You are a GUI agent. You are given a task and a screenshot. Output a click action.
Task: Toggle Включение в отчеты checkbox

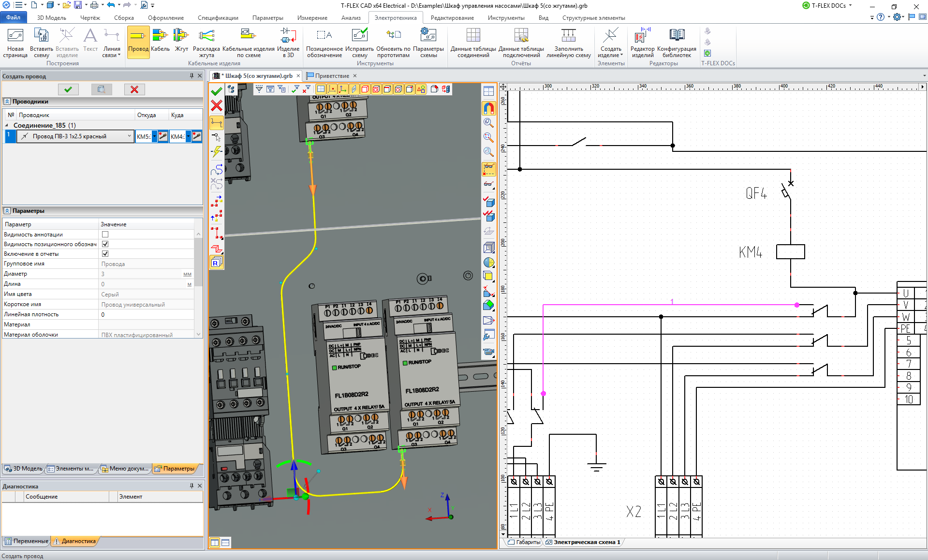(x=105, y=254)
